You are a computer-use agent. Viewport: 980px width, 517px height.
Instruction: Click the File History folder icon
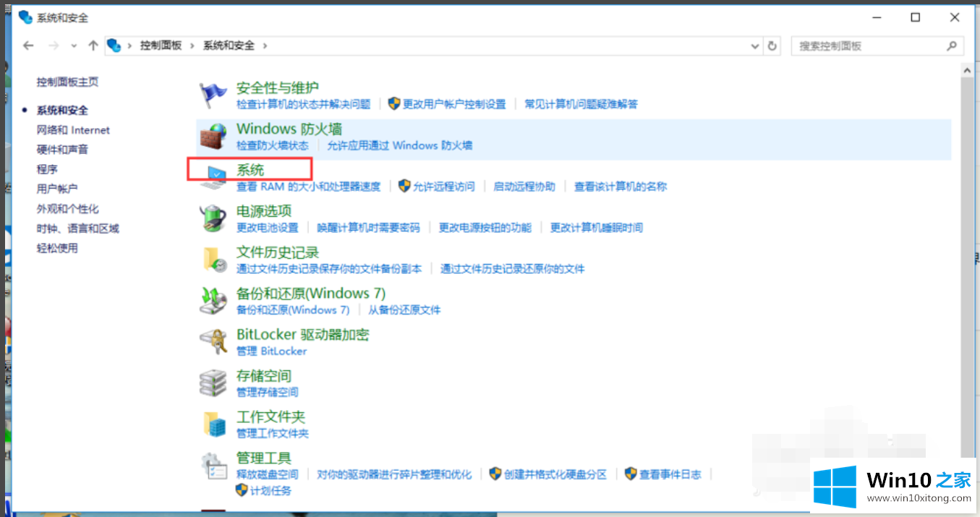tap(213, 260)
